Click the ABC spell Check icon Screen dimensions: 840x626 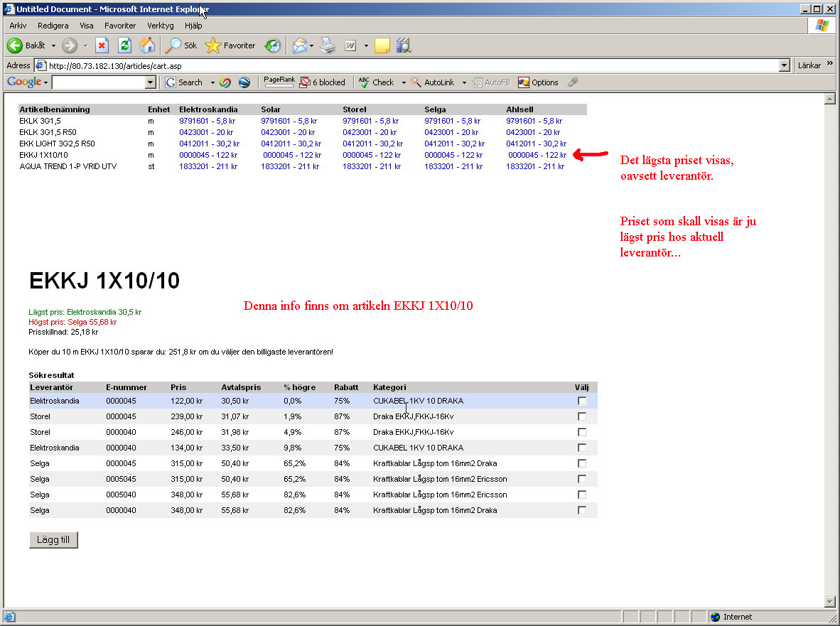click(365, 82)
